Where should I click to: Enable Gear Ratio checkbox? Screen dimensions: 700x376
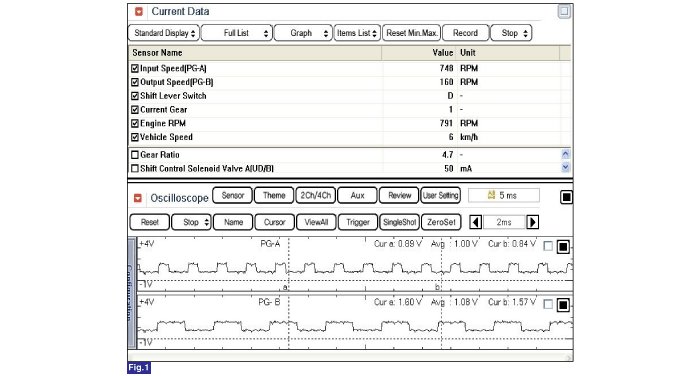click(135, 155)
